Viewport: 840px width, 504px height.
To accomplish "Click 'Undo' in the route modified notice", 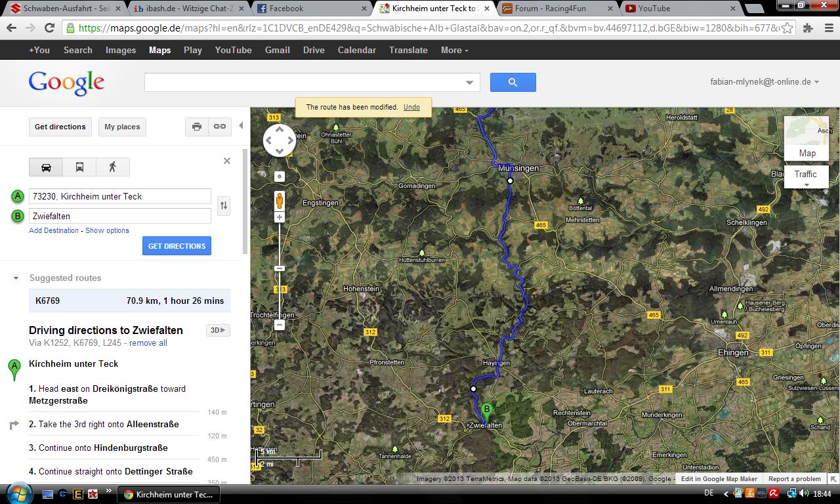I will pyautogui.click(x=411, y=107).
